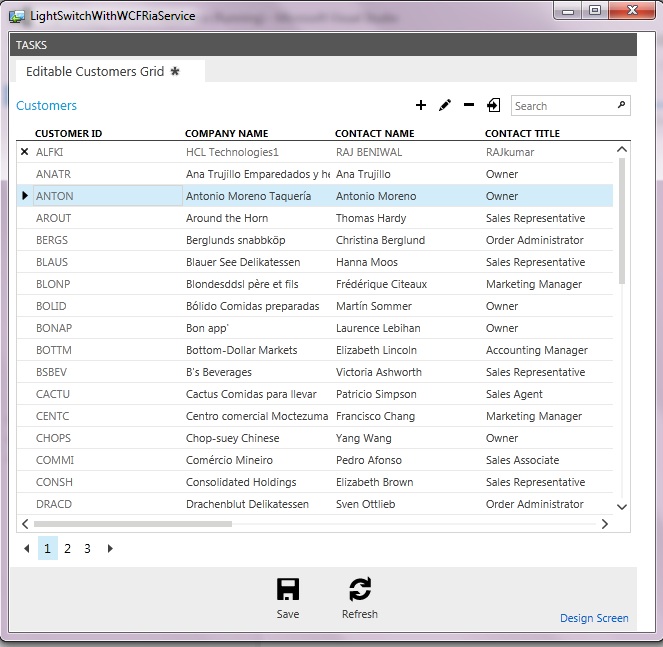Click the search magnifier icon
This screenshot has width=663, height=647.
point(621,105)
